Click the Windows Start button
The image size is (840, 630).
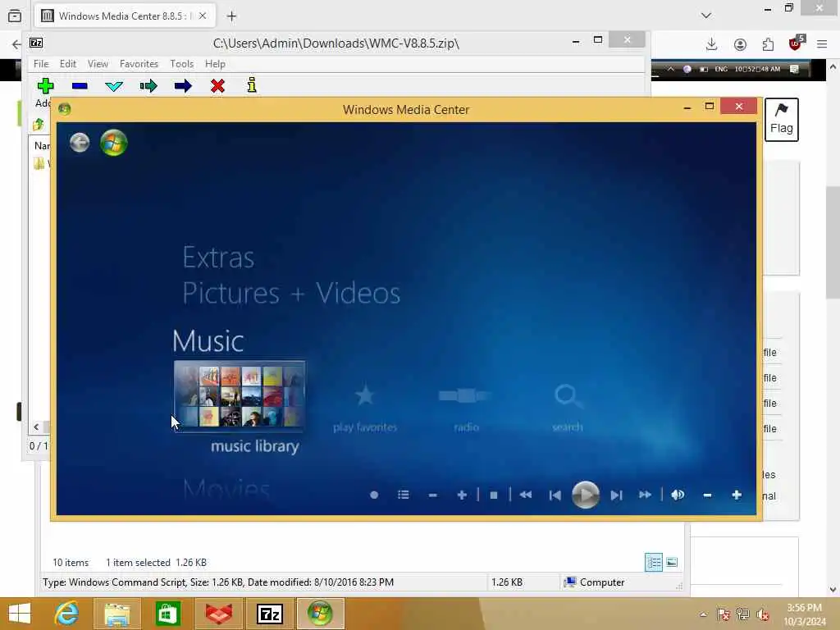click(20, 614)
